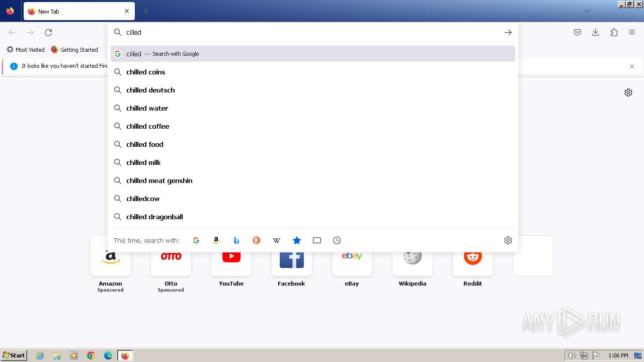Open the Otto sponsored shortcut

[x=171, y=264]
